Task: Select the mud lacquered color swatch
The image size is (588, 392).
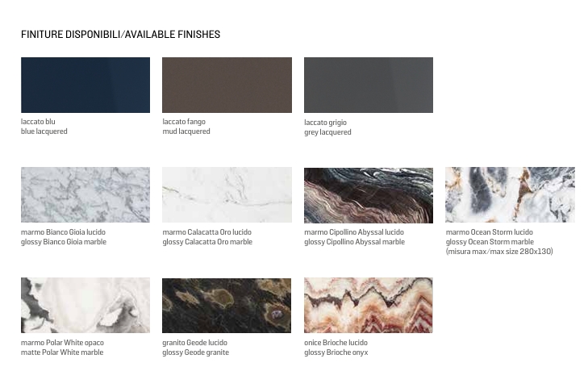Action: (x=227, y=85)
